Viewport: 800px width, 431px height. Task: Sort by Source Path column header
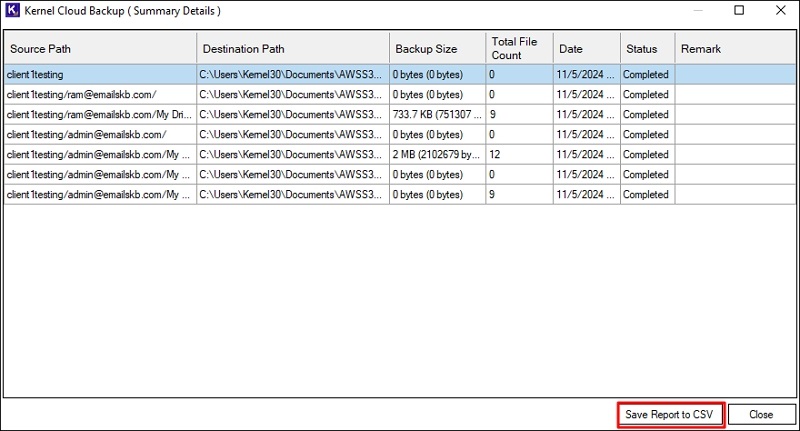[x=100, y=48]
